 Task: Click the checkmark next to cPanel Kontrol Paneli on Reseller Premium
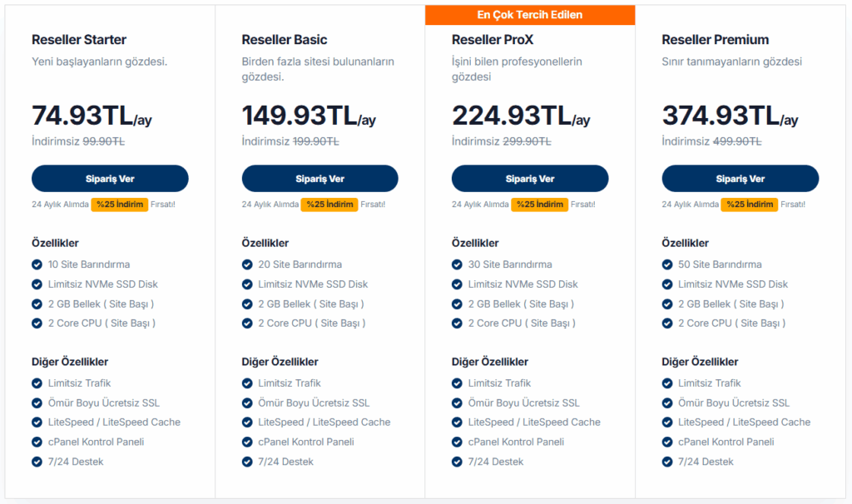[x=669, y=442]
